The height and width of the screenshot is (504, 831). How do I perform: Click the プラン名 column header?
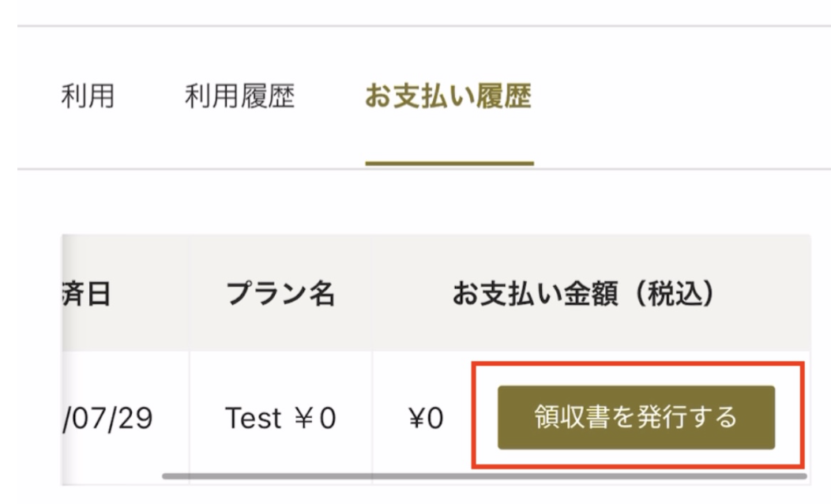(x=280, y=295)
